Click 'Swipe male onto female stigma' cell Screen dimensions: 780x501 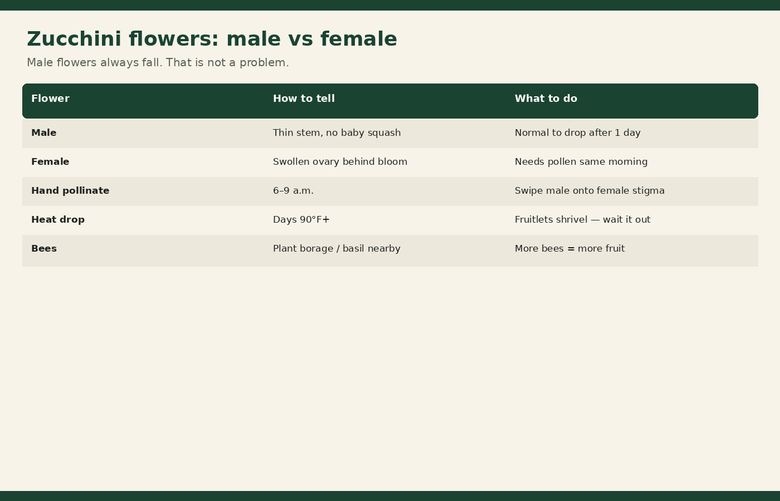tap(589, 191)
